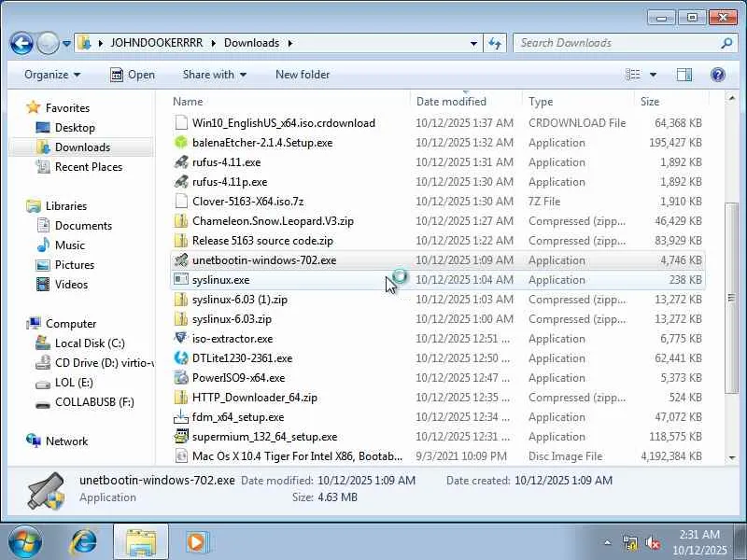Image resolution: width=747 pixels, height=560 pixels.
Task: Open Recent Places in Favorites
Action: tap(89, 167)
